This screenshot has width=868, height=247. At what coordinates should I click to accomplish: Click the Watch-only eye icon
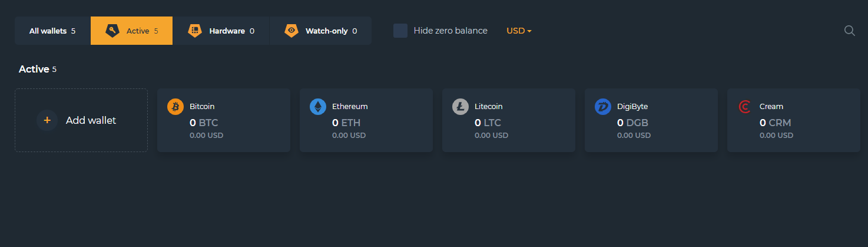coord(291,31)
